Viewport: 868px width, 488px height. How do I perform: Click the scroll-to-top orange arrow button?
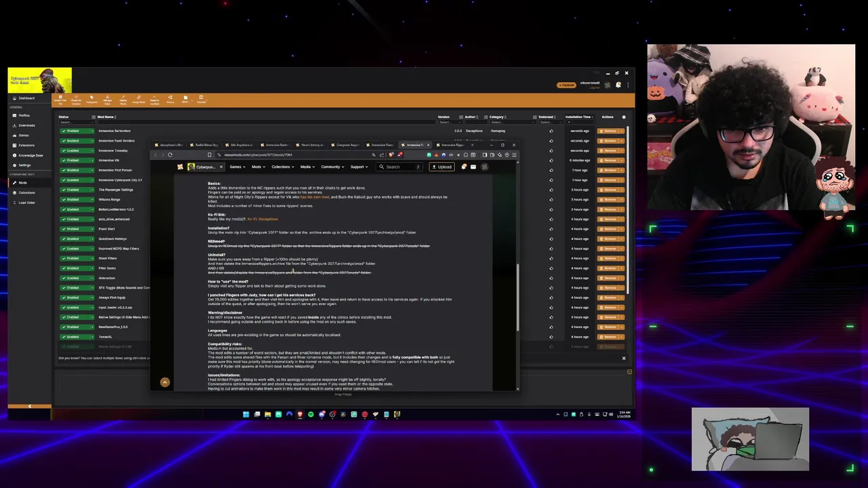point(165,382)
